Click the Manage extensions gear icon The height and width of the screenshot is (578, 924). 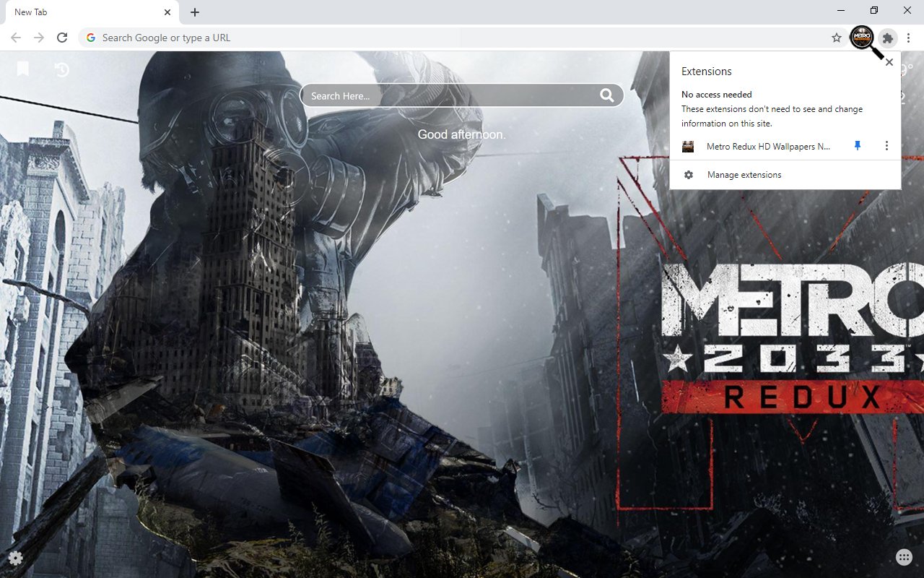[x=689, y=175]
